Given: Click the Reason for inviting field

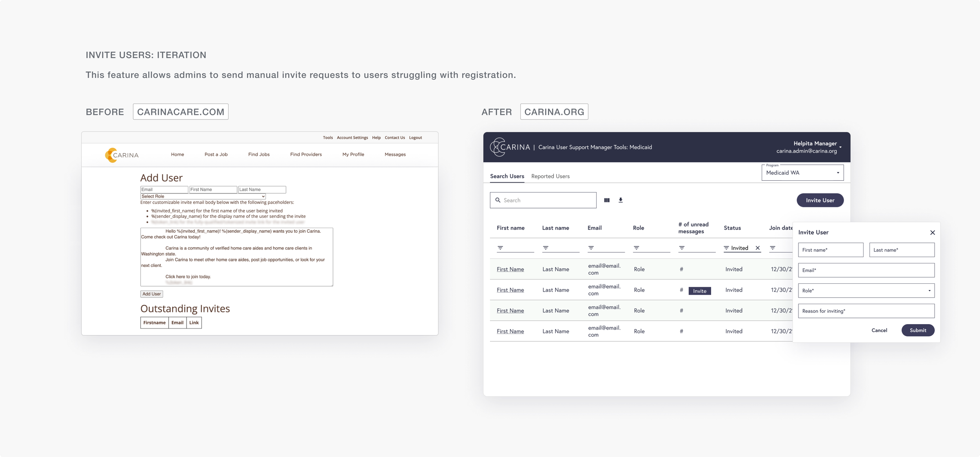Looking at the screenshot, I should click(x=866, y=311).
